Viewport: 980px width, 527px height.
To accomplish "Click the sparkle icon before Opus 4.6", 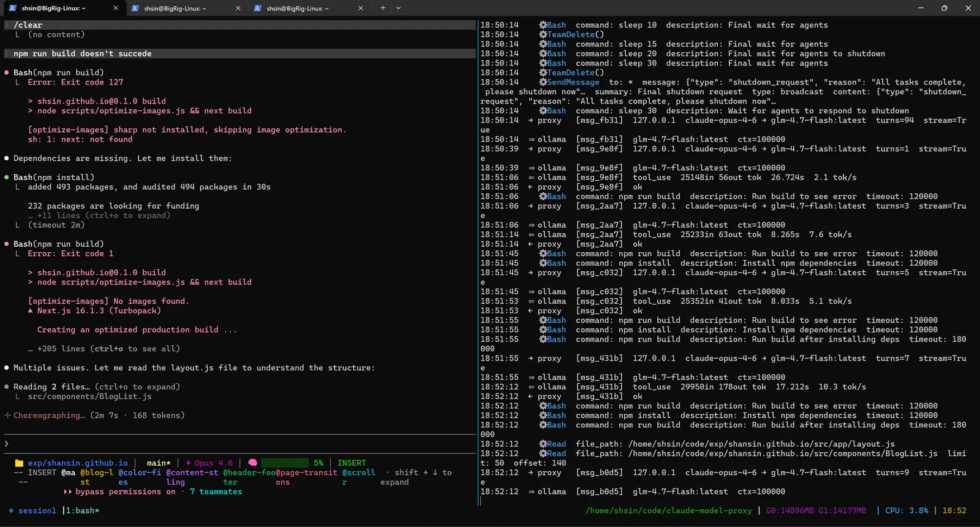I will point(189,463).
